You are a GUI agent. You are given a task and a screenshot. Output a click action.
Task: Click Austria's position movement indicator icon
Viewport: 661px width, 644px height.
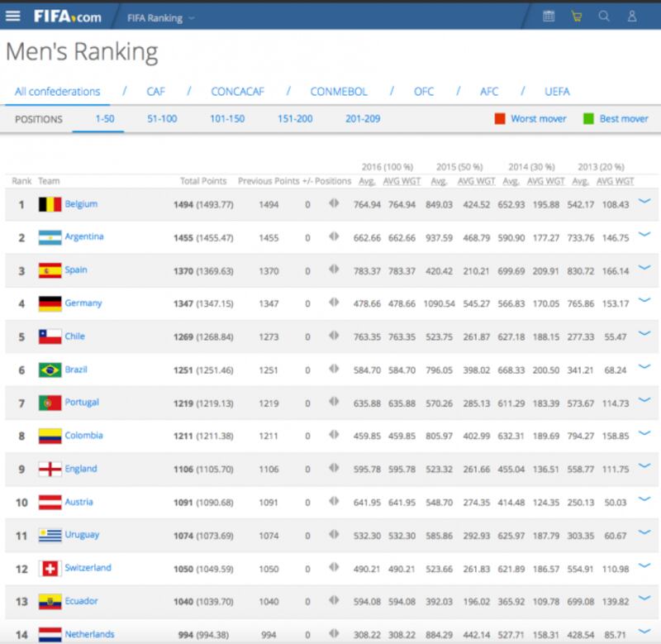click(334, 501)
